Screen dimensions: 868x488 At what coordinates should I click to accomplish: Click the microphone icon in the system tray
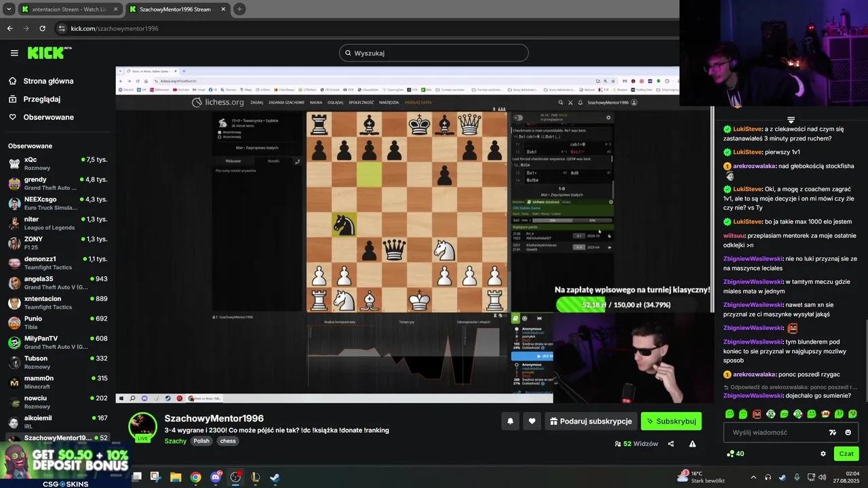(797, 477)
